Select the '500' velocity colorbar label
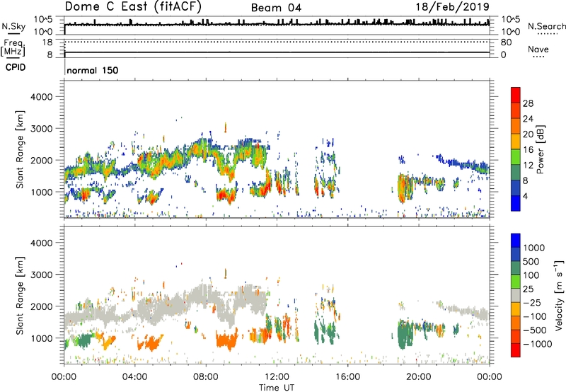Screen dimensions: 566x392 point(531,262)
